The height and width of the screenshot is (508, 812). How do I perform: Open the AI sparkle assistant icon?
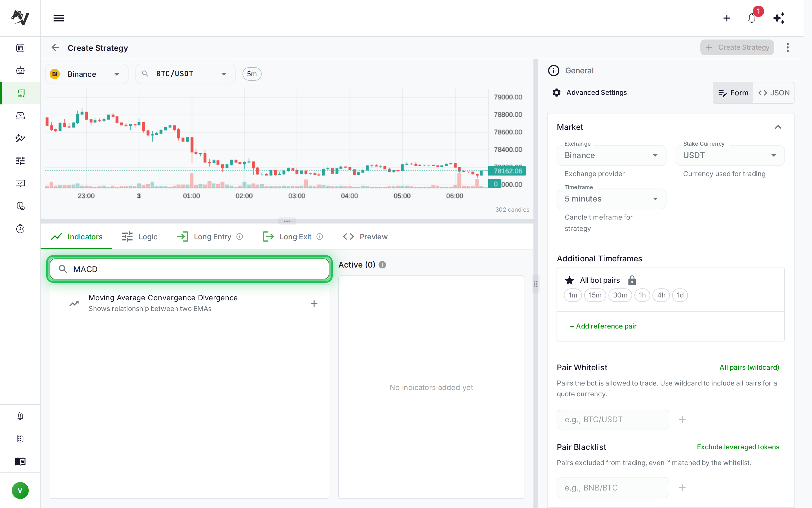[779, 18]
